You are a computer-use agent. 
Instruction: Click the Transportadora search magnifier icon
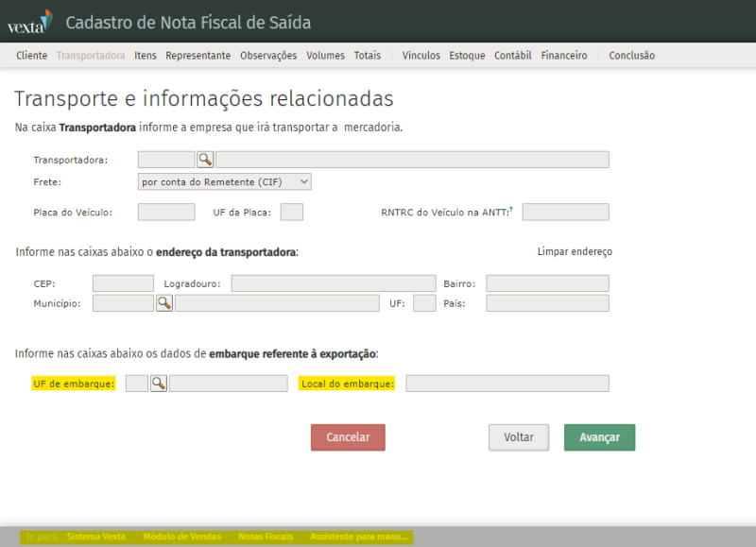(205, 160)
